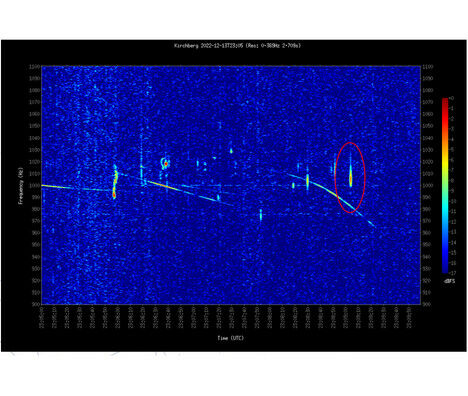Click the 1050 tick on left frequency axis
The height and width of the screenshot is (396, 468).
(35, 126)
